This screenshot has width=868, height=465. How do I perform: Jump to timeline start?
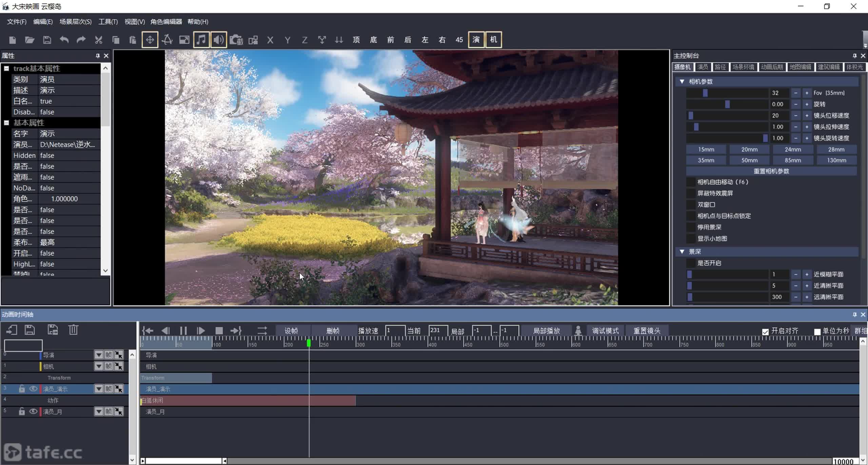coord(148,331)
